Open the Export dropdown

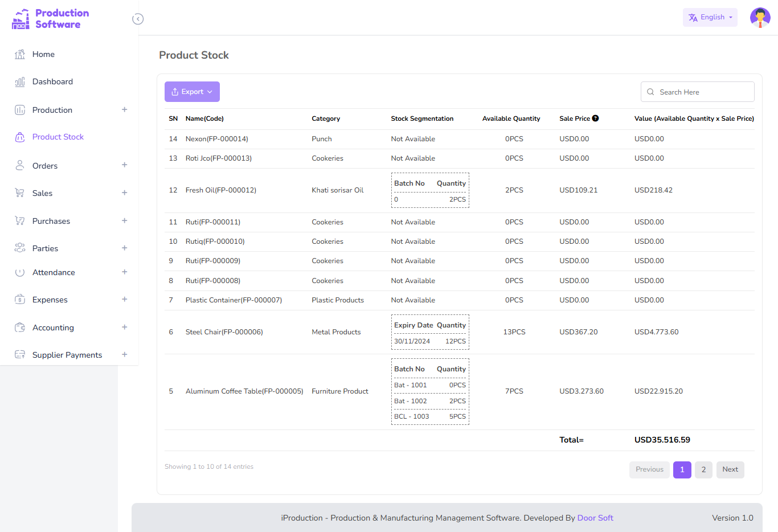pyautogui.click(x=192, y=91)
